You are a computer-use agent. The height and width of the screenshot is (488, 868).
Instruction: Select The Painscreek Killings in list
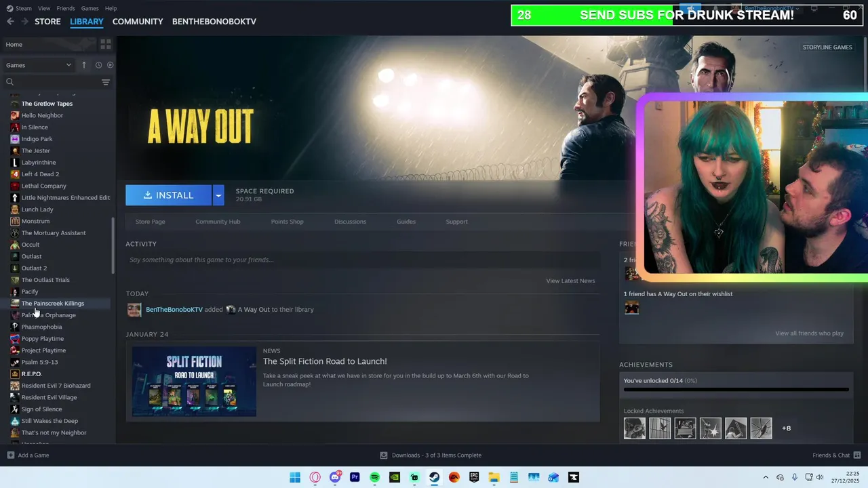53,303
